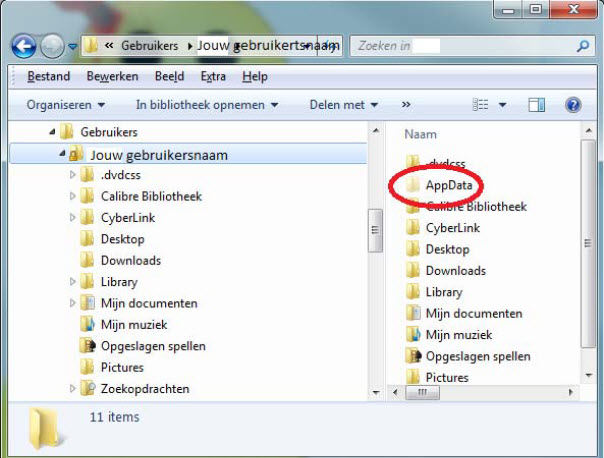Click the AppData folder icon
This screenshot has width=604, height=458.
(413, 185)
